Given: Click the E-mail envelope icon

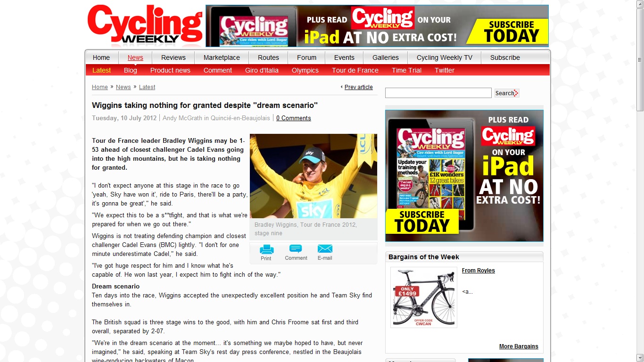Looking at the screenshot, I should (x=325, y=249).
